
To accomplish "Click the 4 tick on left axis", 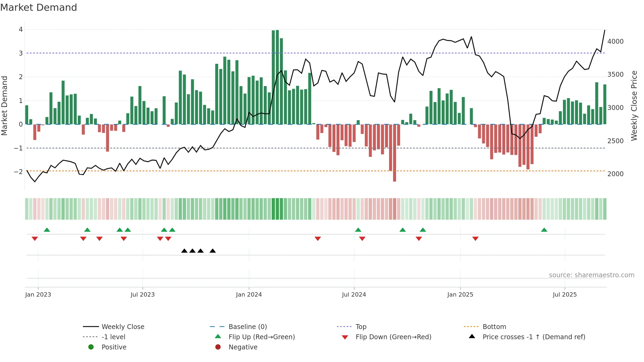I will [21, 29].
